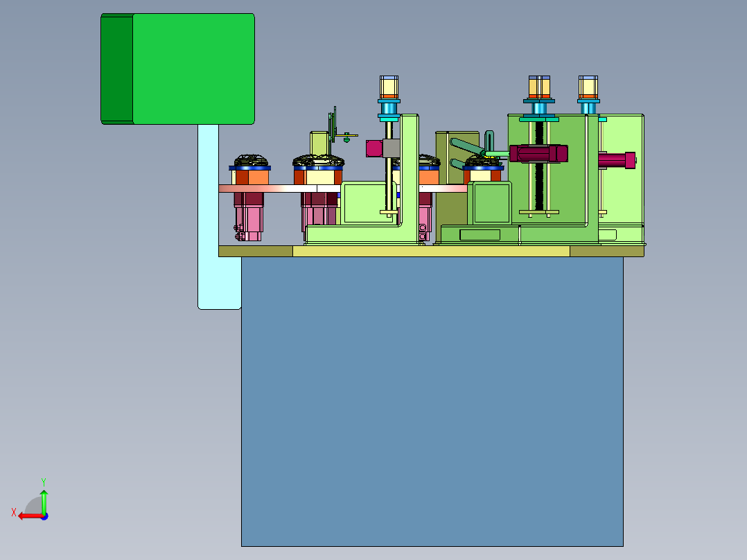Pick the light cyan support column
The image size is (747, 560).
(208, 217)
